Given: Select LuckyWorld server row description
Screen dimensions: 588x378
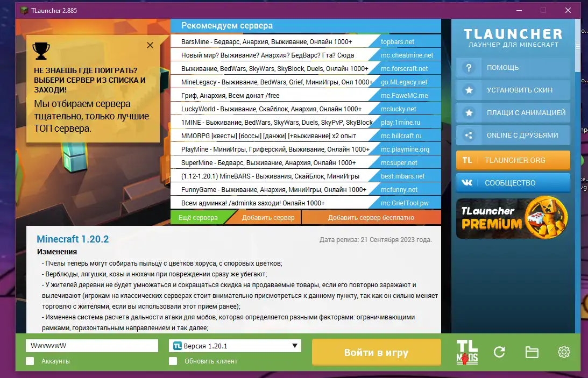Looking at the screenshot, I should (x=272, y=109).
